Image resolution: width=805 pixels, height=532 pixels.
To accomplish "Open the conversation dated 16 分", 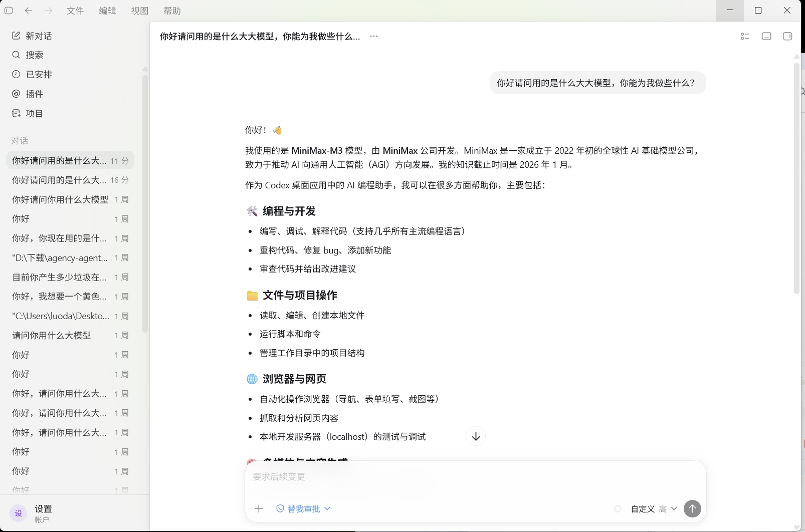I will 70,180.
